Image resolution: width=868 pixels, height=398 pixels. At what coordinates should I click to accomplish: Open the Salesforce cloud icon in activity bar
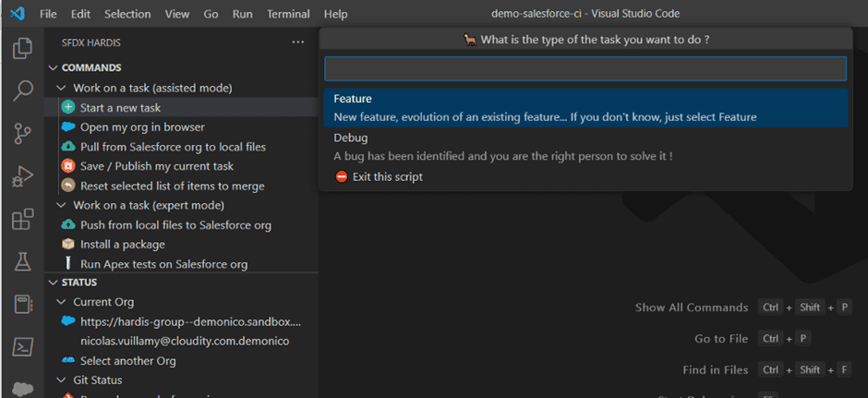22,389
